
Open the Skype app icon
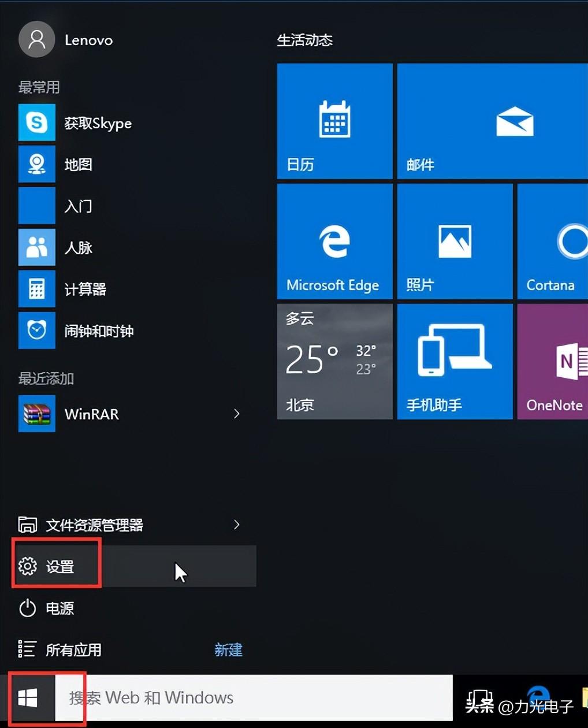tap(36, 122)
